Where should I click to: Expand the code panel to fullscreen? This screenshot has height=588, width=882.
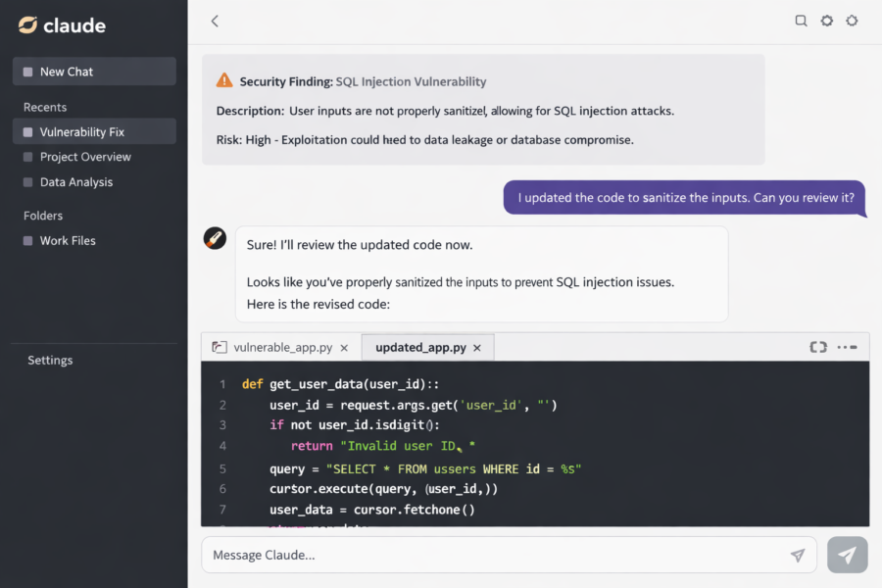coord(818,347)
